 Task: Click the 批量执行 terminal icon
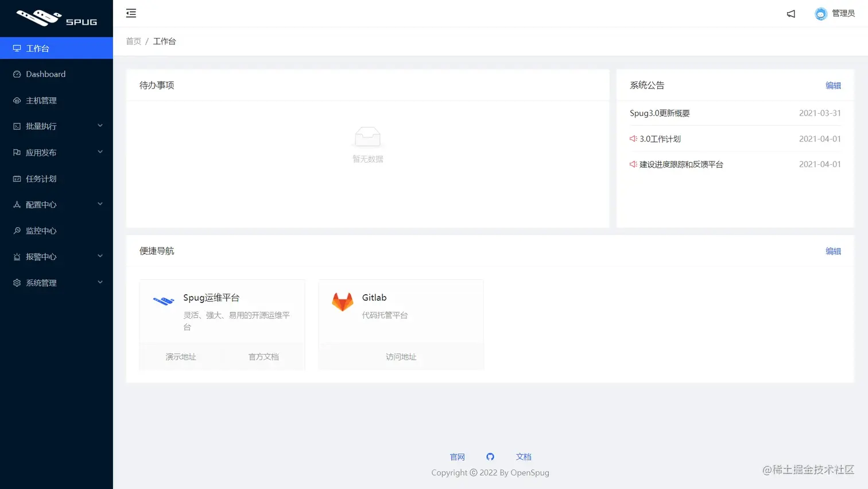click(17, 126)
